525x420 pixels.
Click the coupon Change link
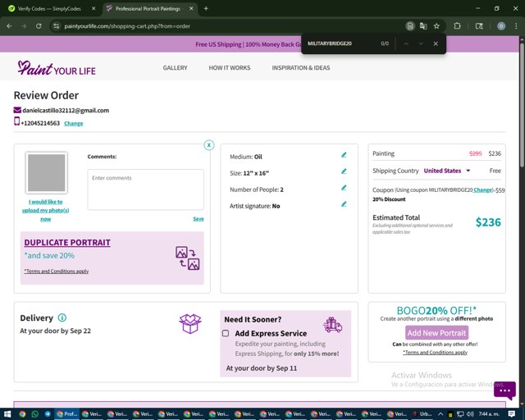[x=482, y=190]
